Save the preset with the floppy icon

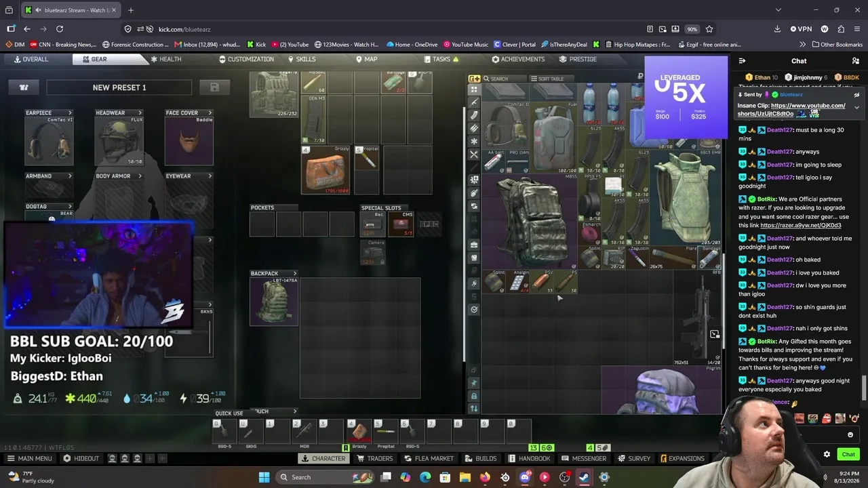pos(214,87)
